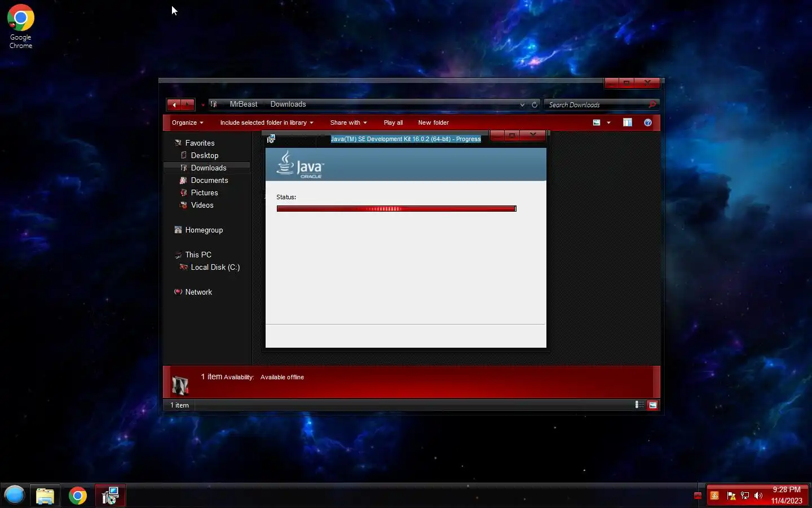Image resolution: width=812 pixels, height=508 pixels.
Task: Open the Share with dropdown
Action: coord(348,122)
